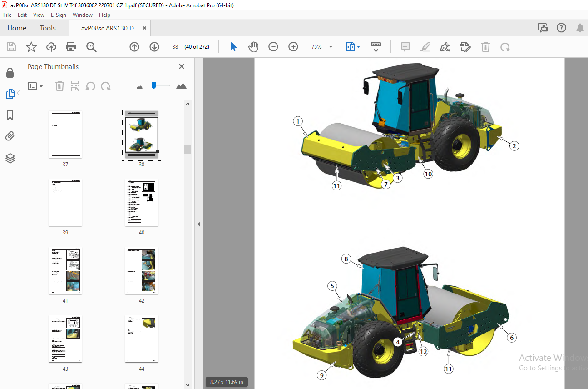The height and width of the screenshot is (389, 588).
Task: Switch to the Home tab
Action: [x=17, y=28]
